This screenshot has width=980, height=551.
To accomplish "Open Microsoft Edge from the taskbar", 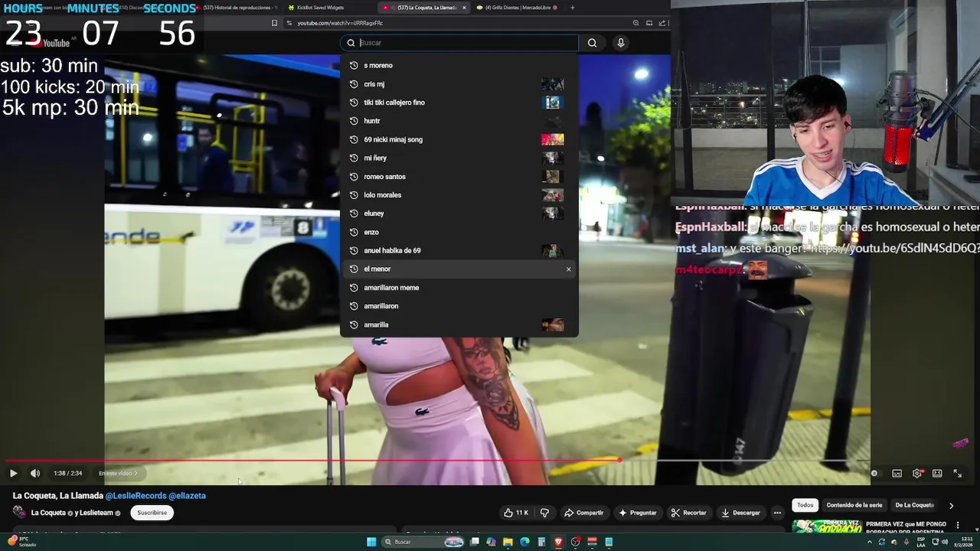I will coord(524,542).
